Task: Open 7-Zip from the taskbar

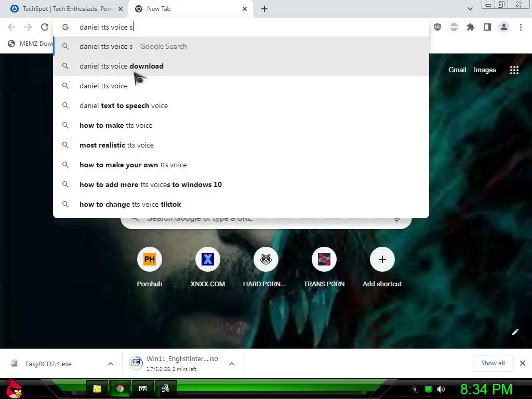Action: (143, 389)
